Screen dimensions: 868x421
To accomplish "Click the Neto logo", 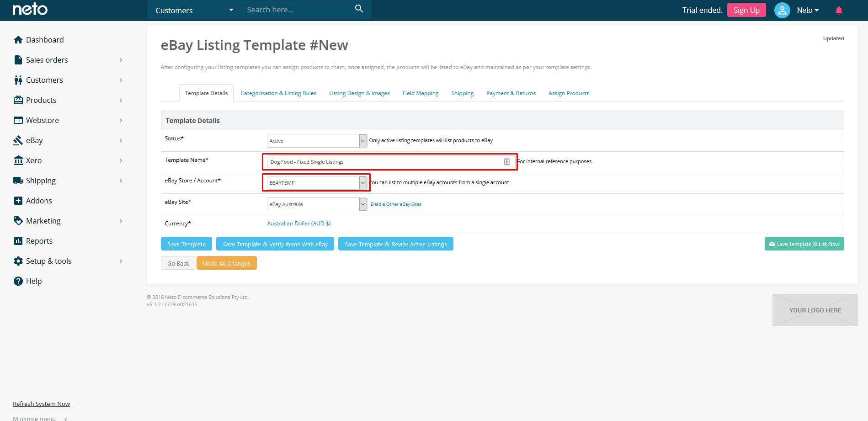I will point(30,9).
